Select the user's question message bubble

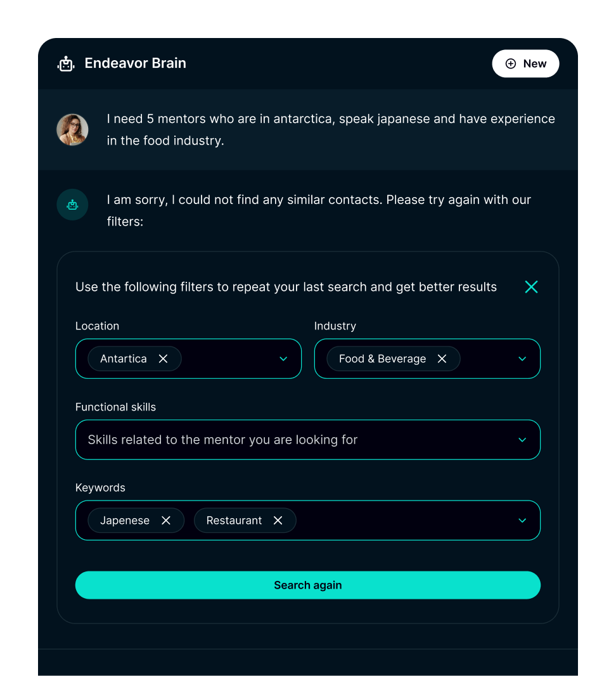(x=330, y=129)
